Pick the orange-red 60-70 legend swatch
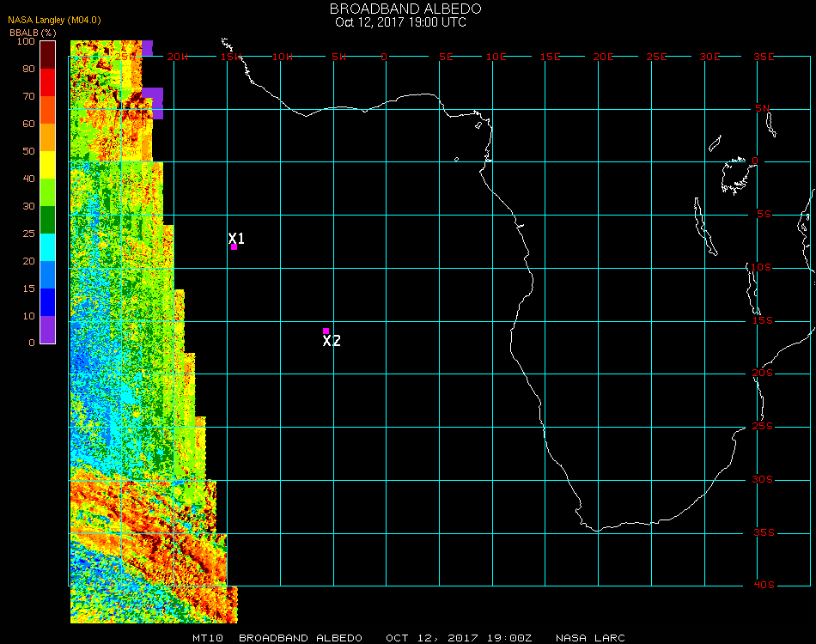Image resolution: width=816 pixels, height=644 pixels. (x=48, y=110)
